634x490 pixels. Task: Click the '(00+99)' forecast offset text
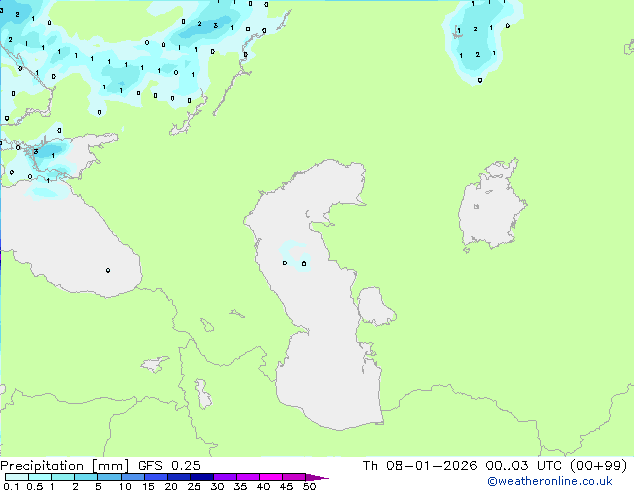[x=599, y=466]
